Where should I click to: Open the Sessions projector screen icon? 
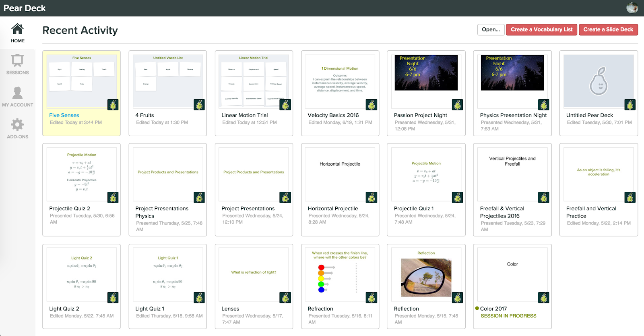tap(17, 60)
